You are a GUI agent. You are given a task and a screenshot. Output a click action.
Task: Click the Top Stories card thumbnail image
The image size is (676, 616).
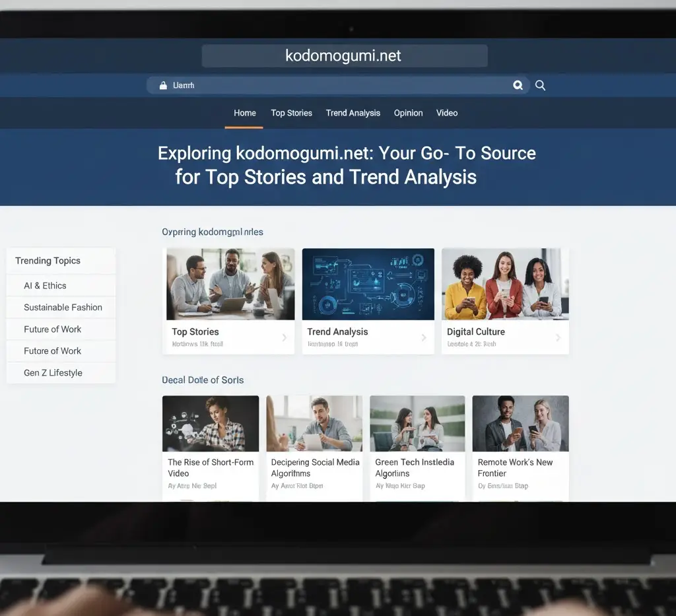pos(230,284)
